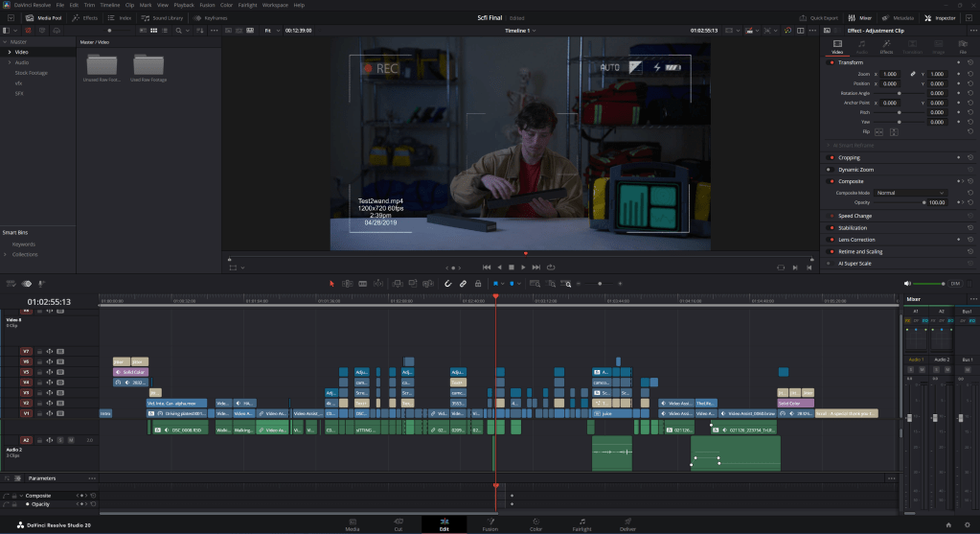This screenshot has height=534, width=980.
Task: Toggle the Stabilization section switch
Action: click(x=830, y=227)
